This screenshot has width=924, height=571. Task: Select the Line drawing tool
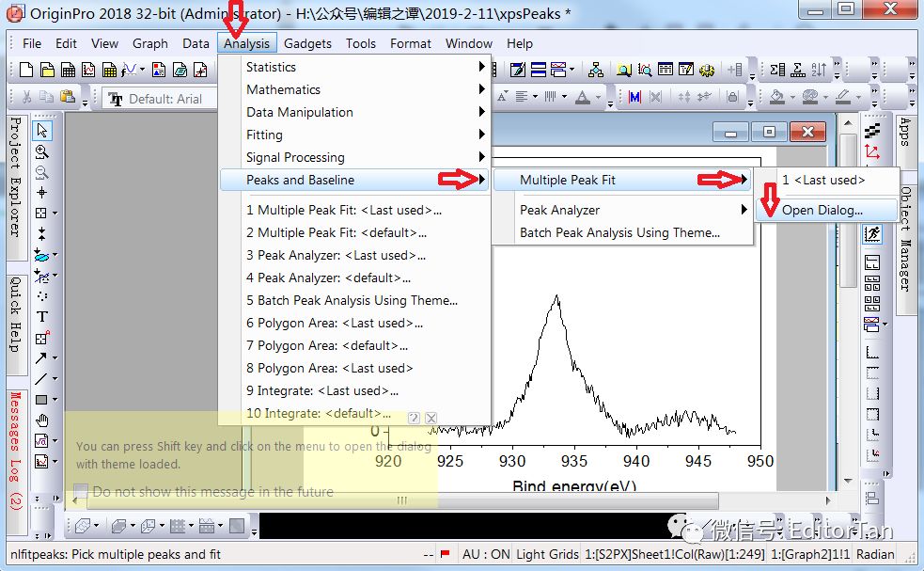[x=40, y=379]
